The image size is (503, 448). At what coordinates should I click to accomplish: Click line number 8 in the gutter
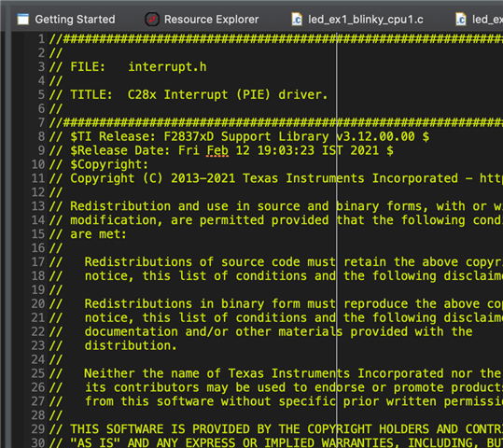click(41, 136)
